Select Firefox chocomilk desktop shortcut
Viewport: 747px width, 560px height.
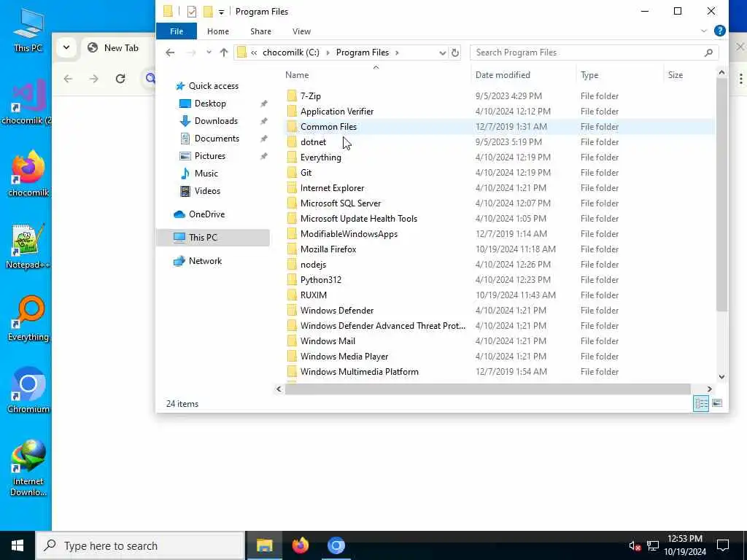tap(28, 174)
